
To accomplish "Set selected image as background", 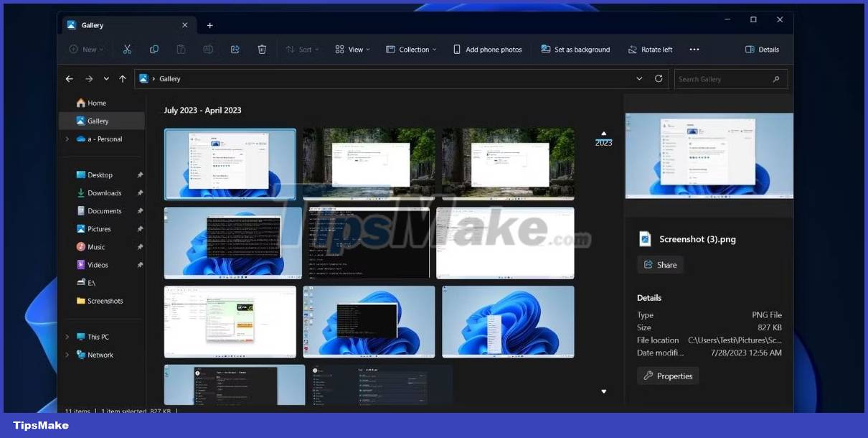I will point(575,49).
